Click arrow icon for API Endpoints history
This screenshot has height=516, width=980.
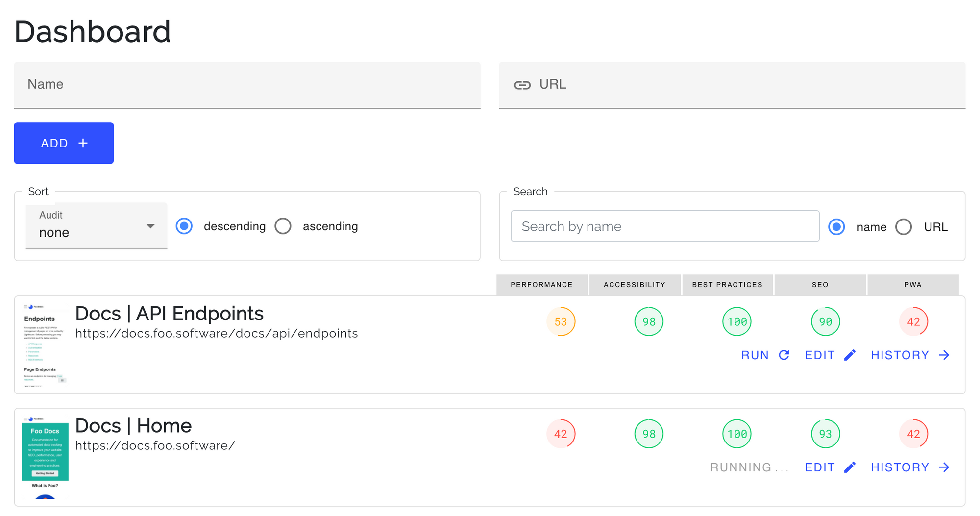944,355
